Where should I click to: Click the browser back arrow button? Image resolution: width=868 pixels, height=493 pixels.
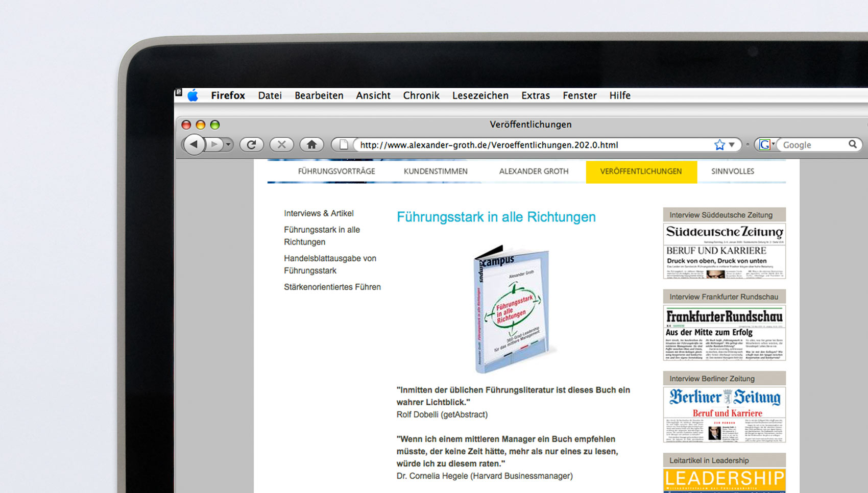[x=194, y=145]
